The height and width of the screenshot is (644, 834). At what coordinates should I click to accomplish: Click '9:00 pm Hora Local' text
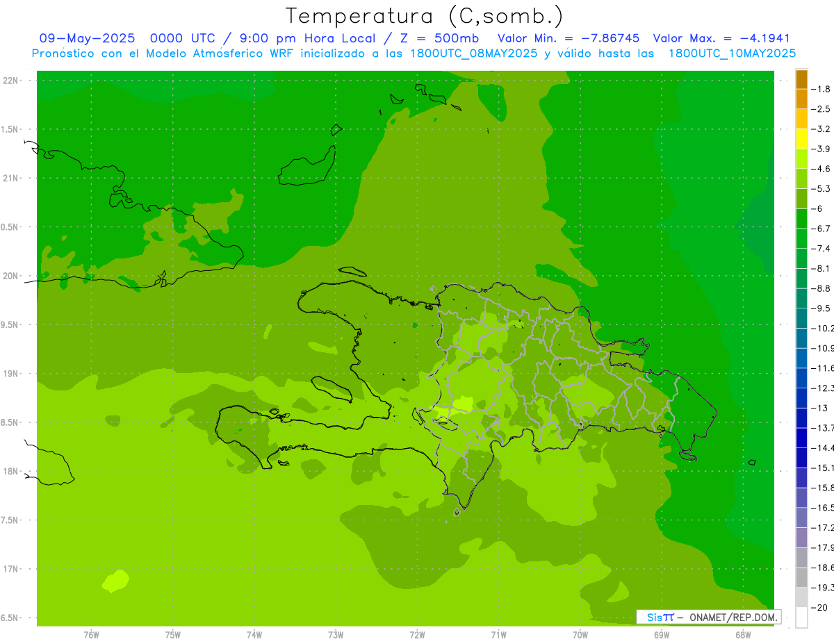(x=306, y=38)
